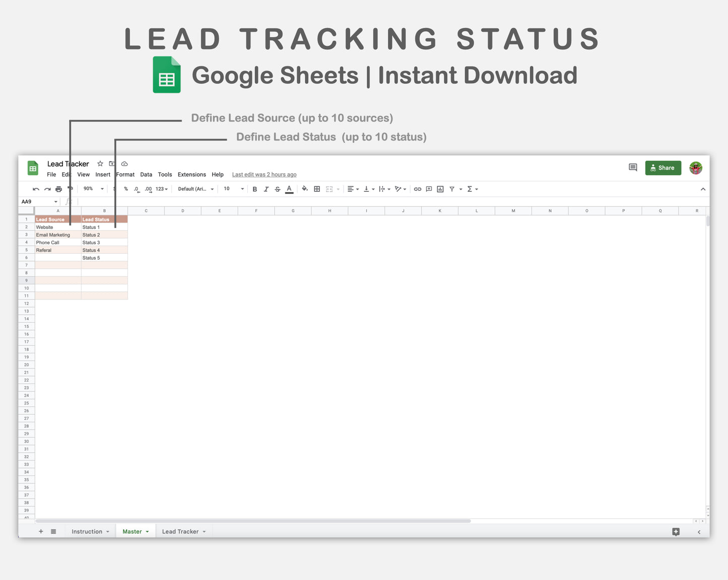Image resolution: width=728 pixels, height=580 pixels.
Task: Open the Extensions menu
Action: click(x=191, y=174)
